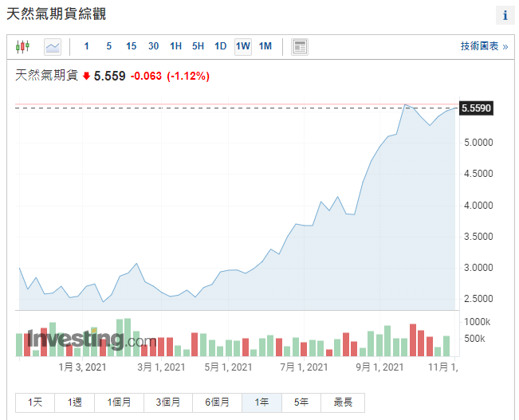Viewport: 519px width, 420px height.
Task: Show the 1週 time range
Action: coord(75,402)
